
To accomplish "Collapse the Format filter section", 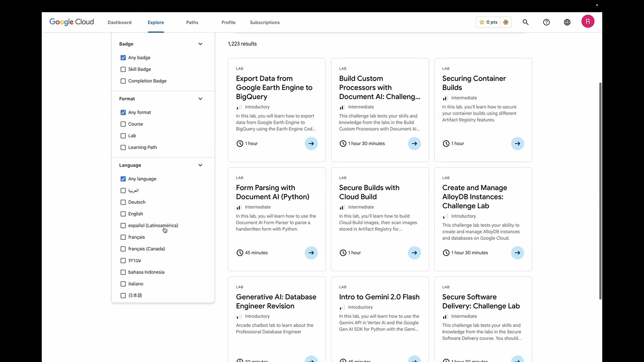I will pos(200,99).
